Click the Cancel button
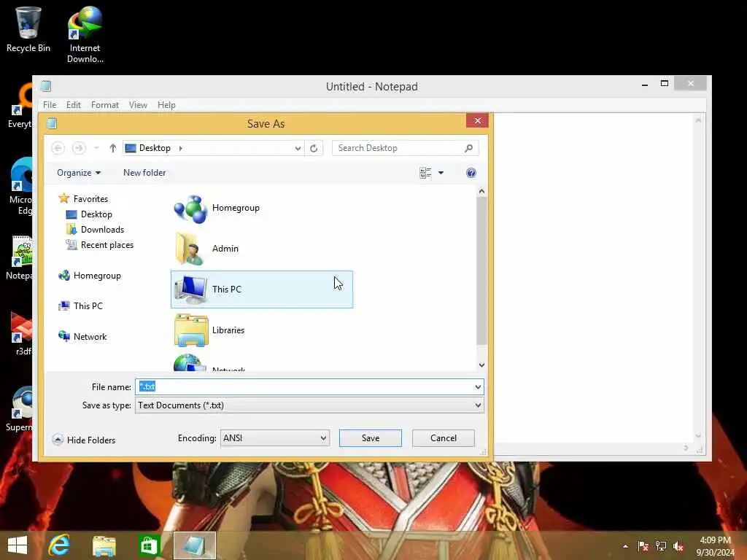Image resolution: width=747 pixels, height=560 pixels. [443, 438]
